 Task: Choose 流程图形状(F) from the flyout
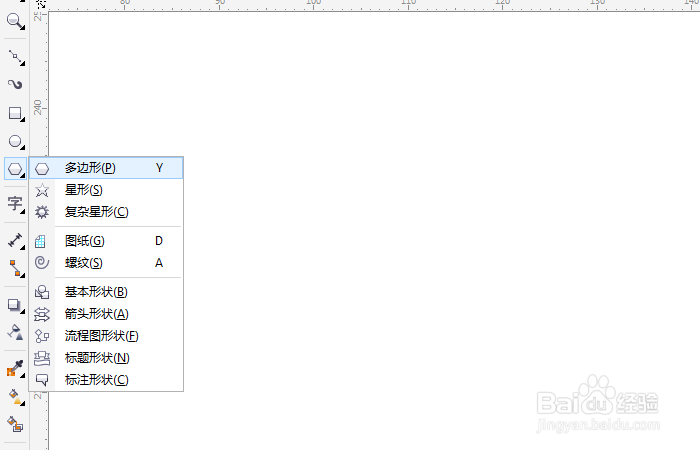pos(106,336)
